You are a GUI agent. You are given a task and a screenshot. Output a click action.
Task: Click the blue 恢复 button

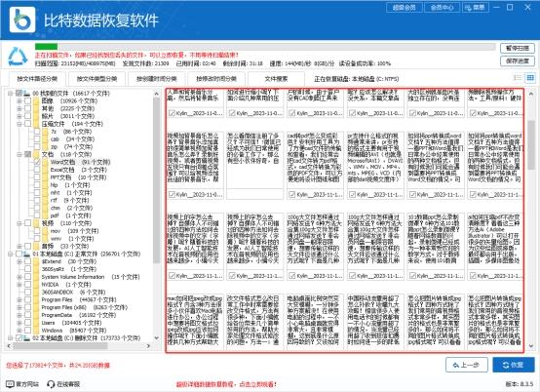(x=514, y=365)
